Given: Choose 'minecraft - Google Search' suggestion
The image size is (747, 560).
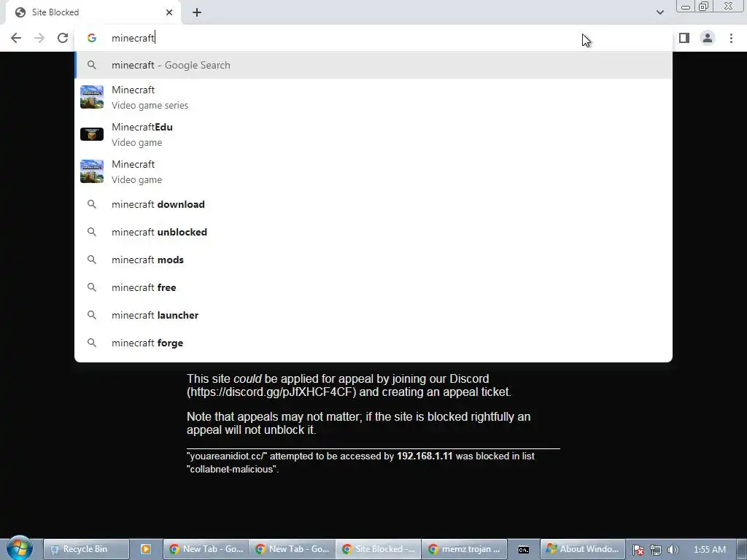Looking at the screenshot, I should tap(373, 65).
